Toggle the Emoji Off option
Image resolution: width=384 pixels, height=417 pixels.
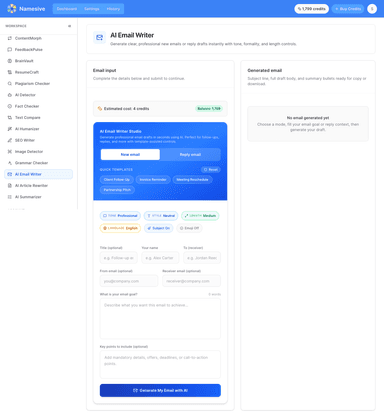pos(189,228)
